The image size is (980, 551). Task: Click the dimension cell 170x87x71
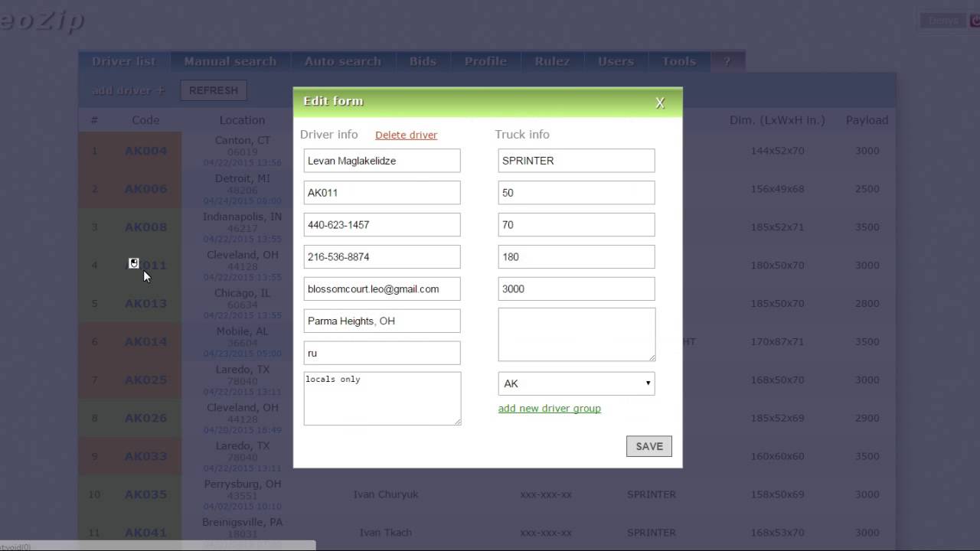(777, 342)
